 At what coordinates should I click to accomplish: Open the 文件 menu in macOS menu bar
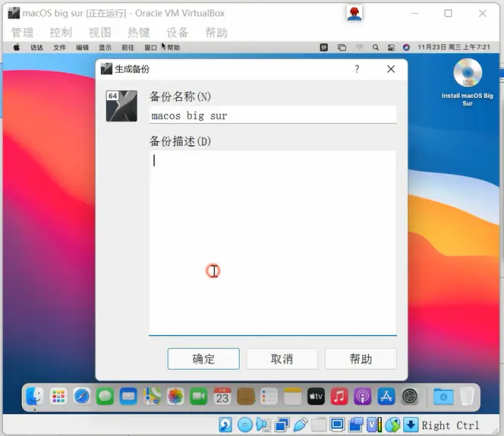(x=60, y=47)
